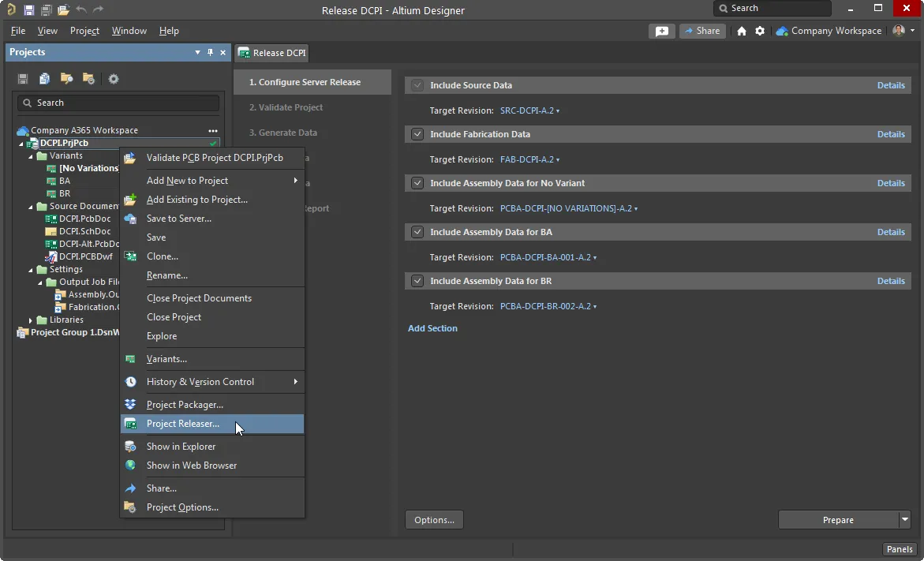This screenshot has width=924, height=561.
Task: Click the Show in Web Browser globe icon
Action: coord(130,466)
